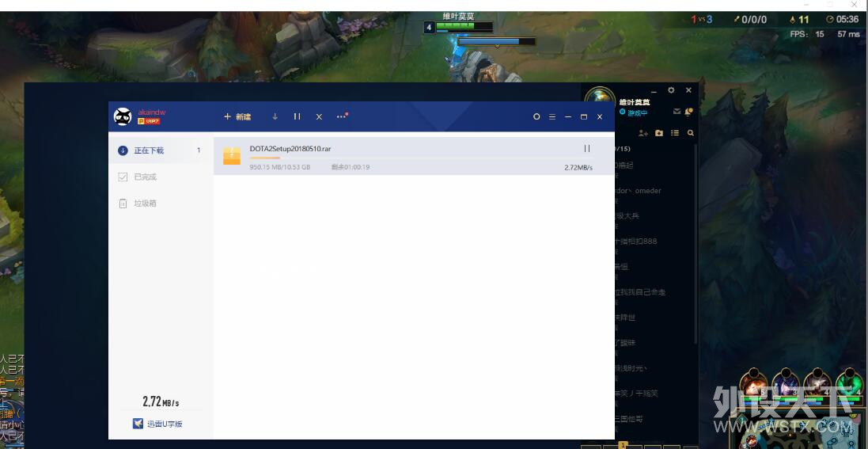Screen dimensions: 868x449
Task: Open League client settings gear icon
Action: [x=671, y=89]
